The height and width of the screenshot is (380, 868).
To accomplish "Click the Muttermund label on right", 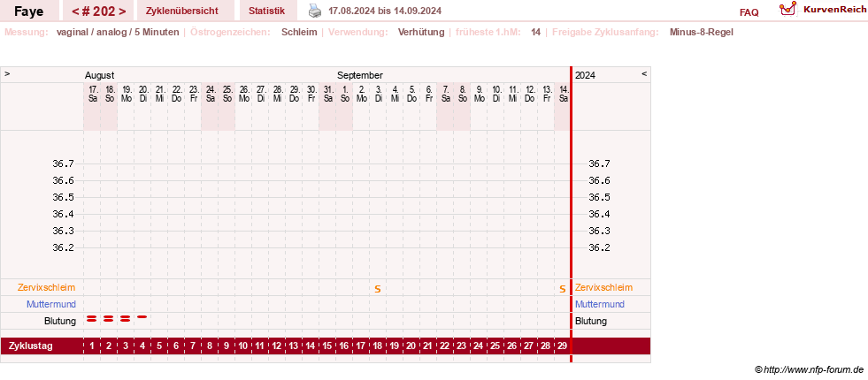I will [600, 304].
